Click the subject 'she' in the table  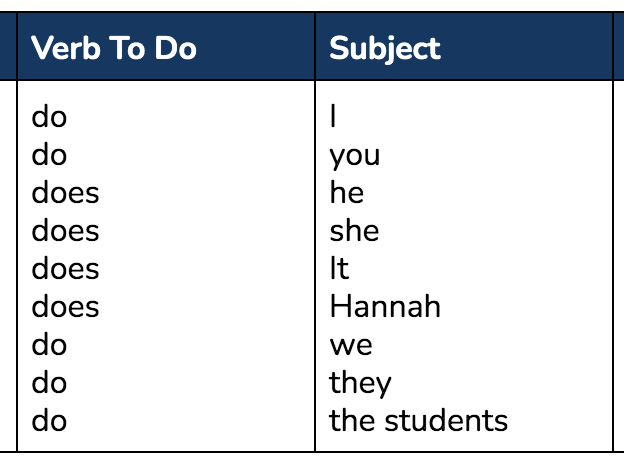click(354, 231)
